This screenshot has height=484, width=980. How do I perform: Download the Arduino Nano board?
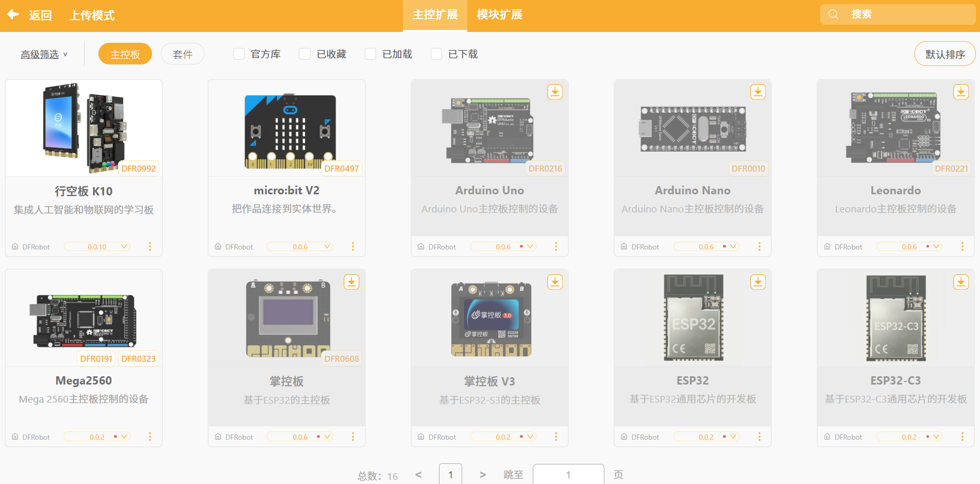coord(758,92)
